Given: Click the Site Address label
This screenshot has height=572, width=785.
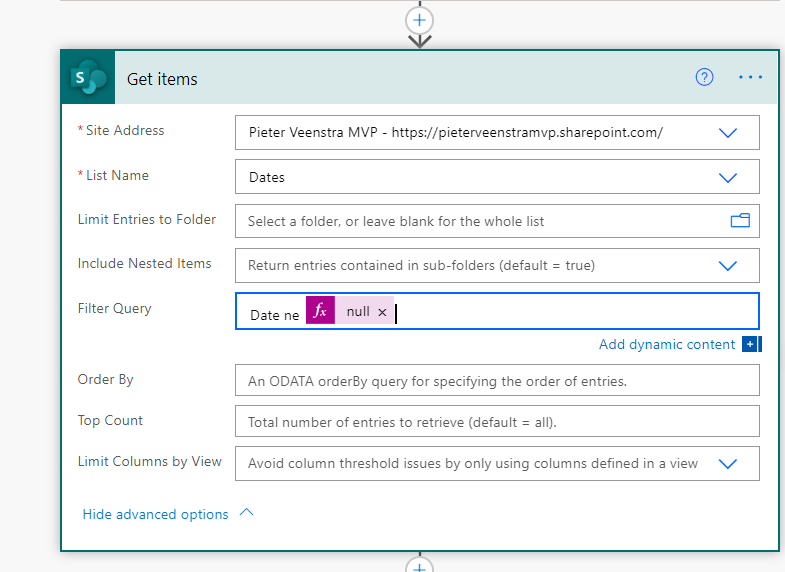Looking at the screenshot, I should click(x=125, y=130).
